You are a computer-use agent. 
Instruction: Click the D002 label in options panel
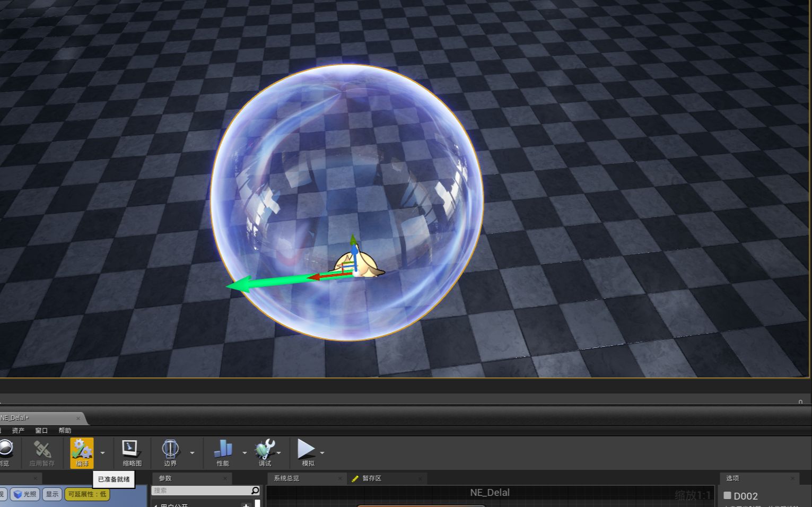point(746,496)
